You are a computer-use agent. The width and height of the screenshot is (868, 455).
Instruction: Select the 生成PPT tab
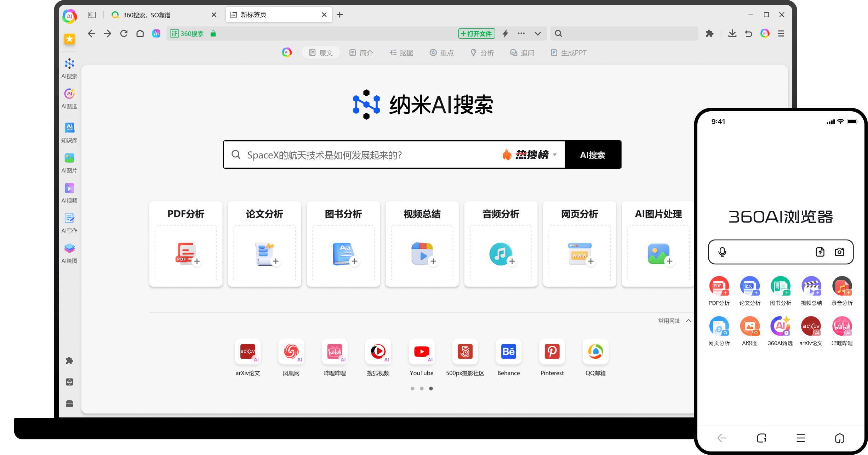[x=569, y=53]
